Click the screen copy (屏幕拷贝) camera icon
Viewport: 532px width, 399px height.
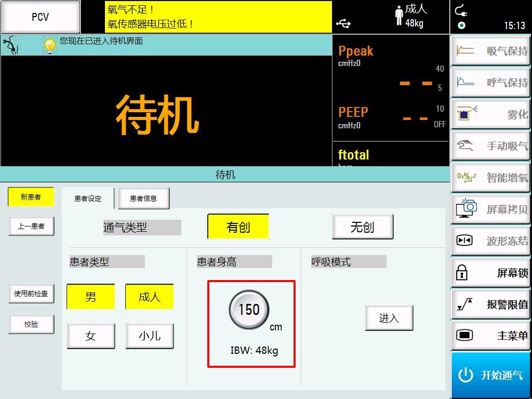(466, 209)
